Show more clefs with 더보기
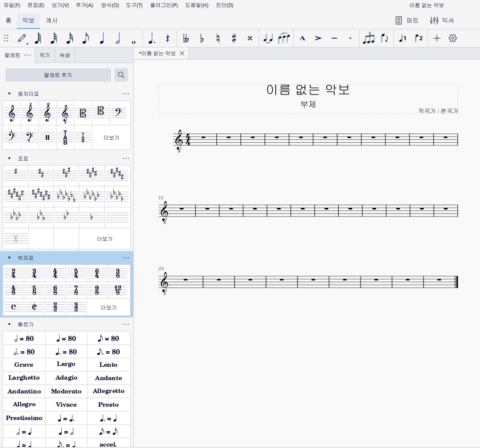 point(111,138)
